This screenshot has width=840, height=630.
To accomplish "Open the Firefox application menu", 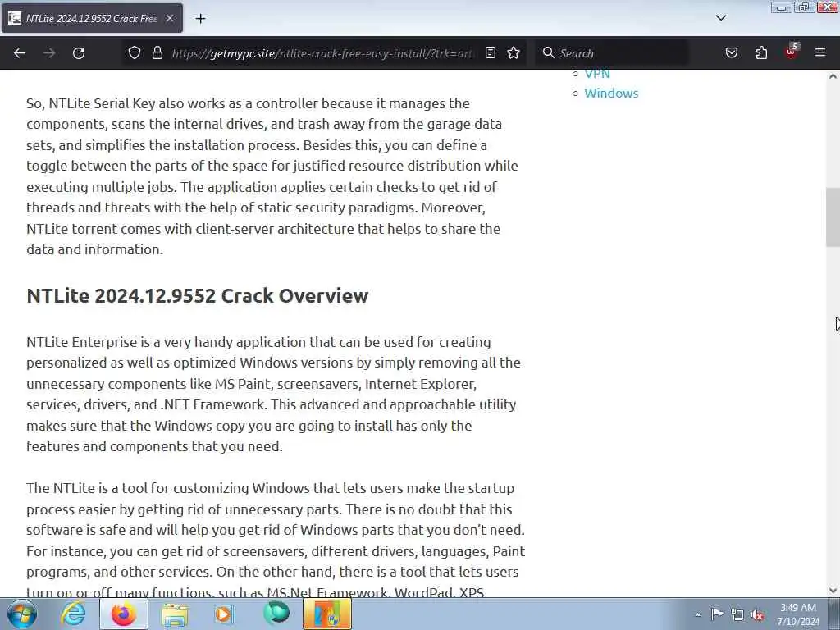I will click(x=820, y=52).
